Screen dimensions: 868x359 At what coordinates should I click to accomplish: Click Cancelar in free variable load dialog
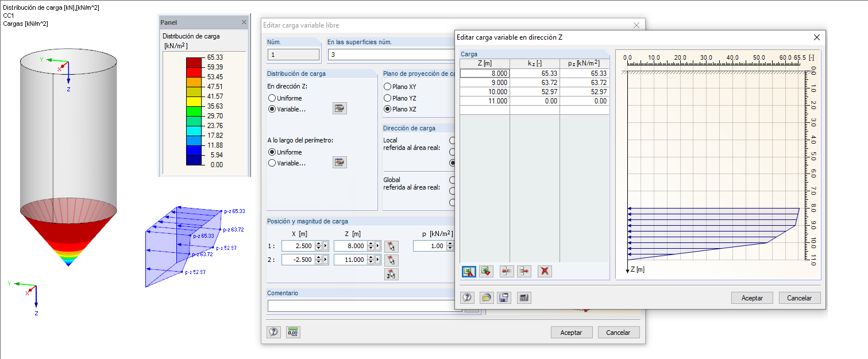coord(618,333)
